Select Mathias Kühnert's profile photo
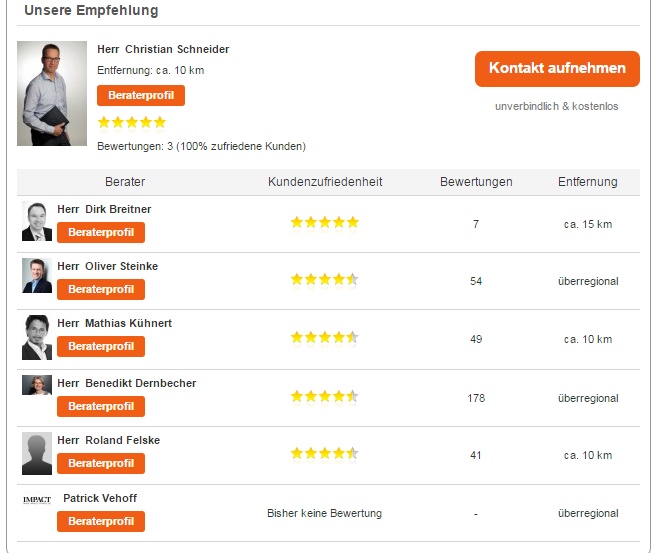The height and width of the screenshot is (553, 651). pyautogui.click(x=37, y=337)
